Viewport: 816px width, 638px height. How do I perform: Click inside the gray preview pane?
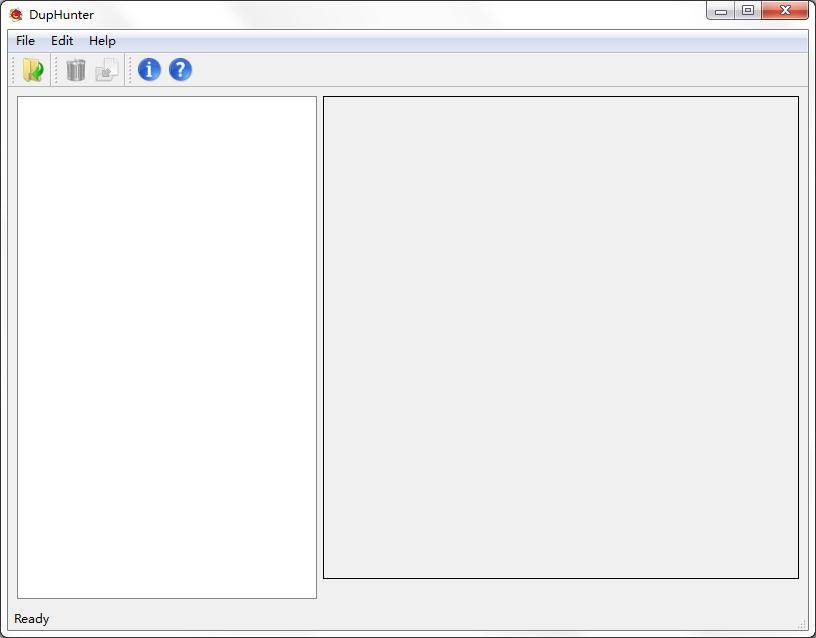point(560,337)
